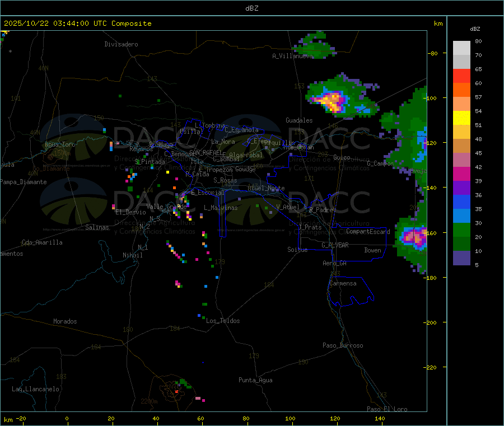Click the timestamp 2025/10/22 03:44:00 UTC Composite
This screenshot has width=504, height=426.
click(77, 24)
